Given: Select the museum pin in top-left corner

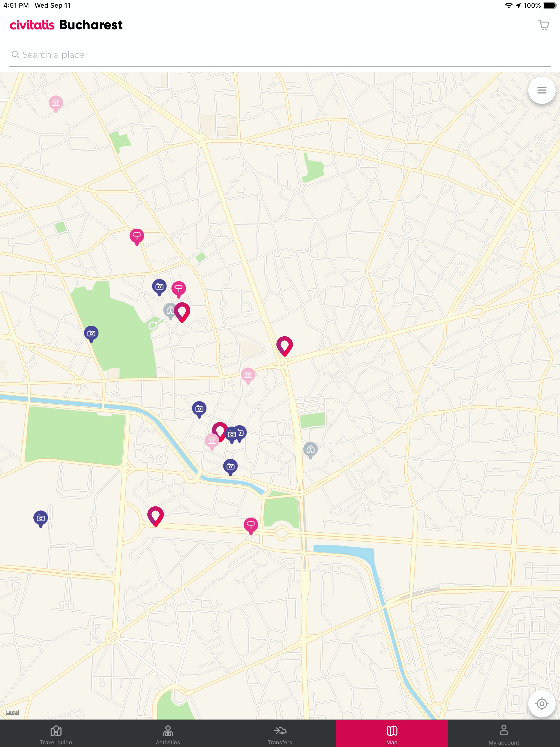Looking at the screenshot, I should point(56,104).
